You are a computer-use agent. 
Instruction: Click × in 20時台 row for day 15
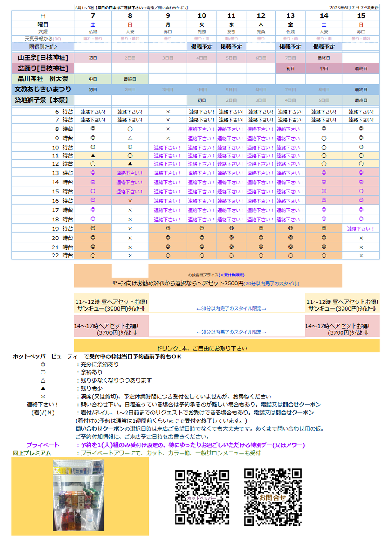tap(361, 238)
